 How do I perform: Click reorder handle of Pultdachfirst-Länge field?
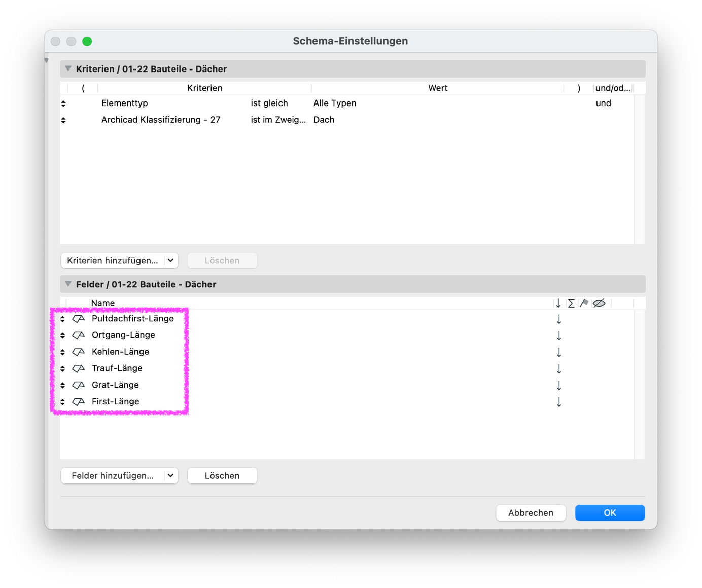[x=63, y=319]
